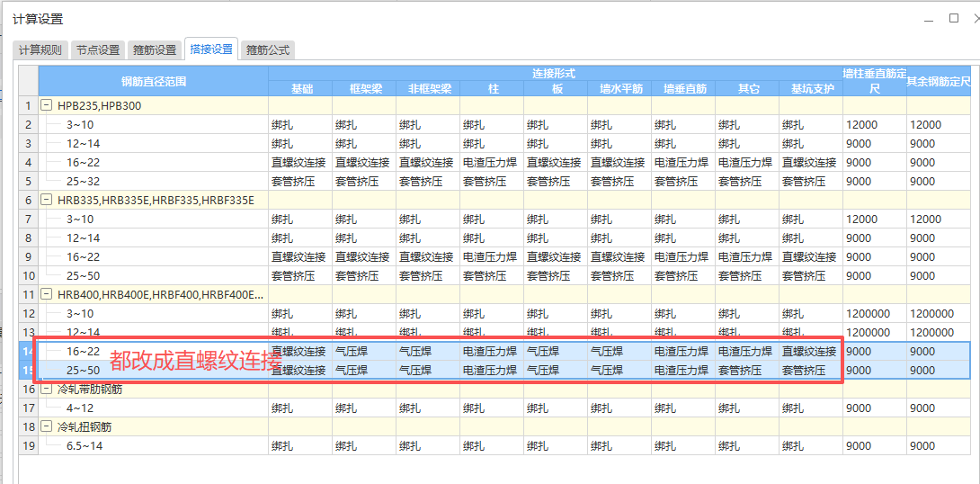Select row 2 墙柱垂直筋定尺 value 12000
This screenshot has width=980, height=484.
[875, 124]
